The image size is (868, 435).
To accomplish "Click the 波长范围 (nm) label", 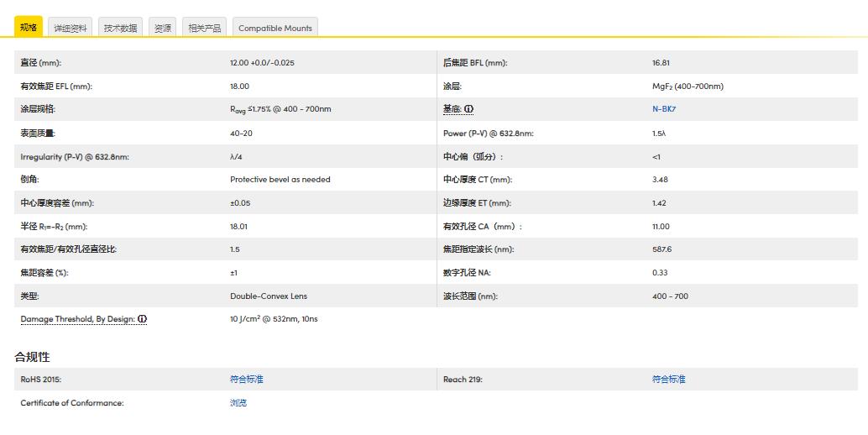I will (471, 296).
